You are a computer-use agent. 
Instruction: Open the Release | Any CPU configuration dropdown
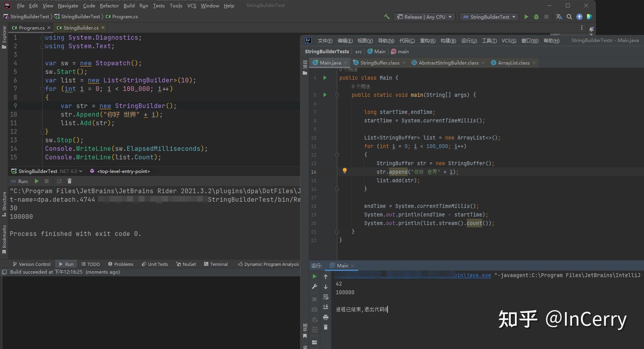click(x=425, y=17)
